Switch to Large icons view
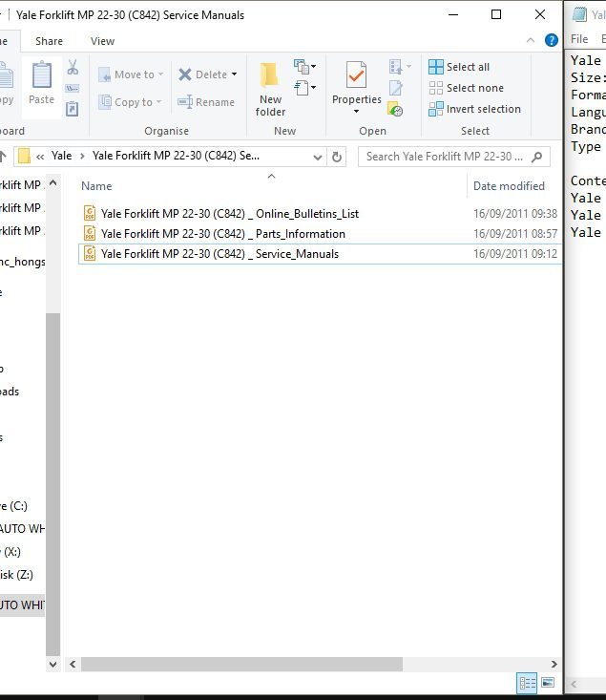The width and height of the screenshot is (606, 700). click(548, 683)
